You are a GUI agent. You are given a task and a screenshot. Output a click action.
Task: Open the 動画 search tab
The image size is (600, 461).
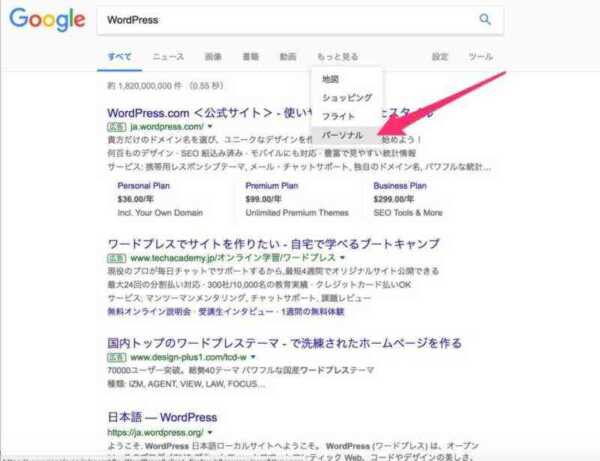288,57
